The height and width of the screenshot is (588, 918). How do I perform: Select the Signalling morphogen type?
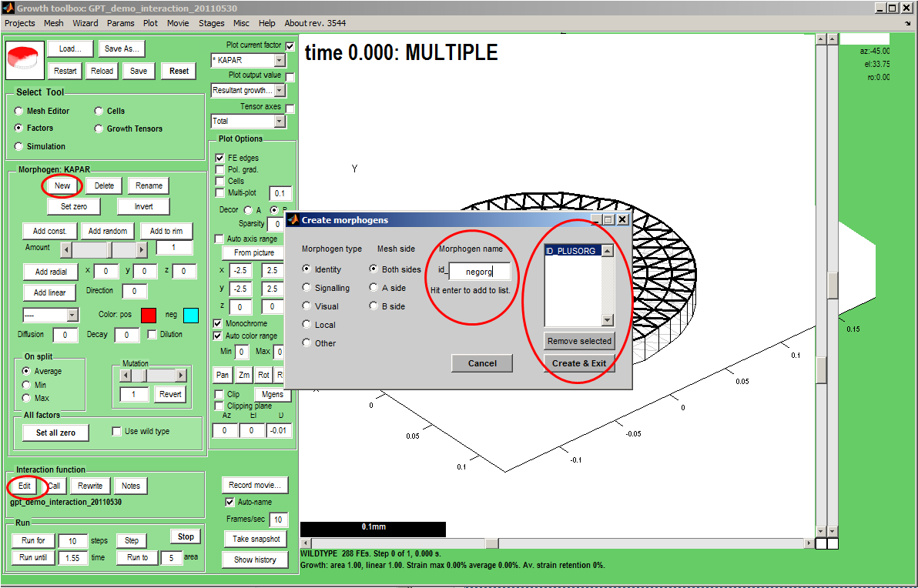pyautogui.click(x=307, y=288)
